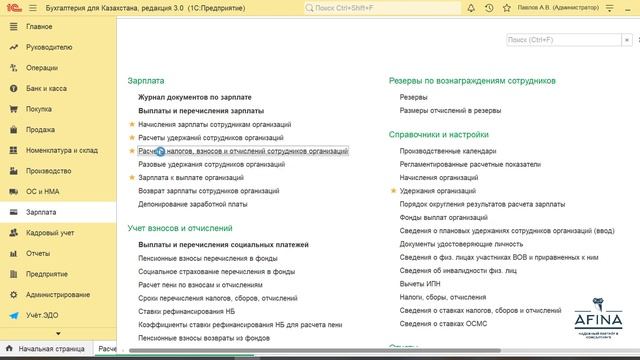Click the Покупка cart icon
Screen dimensions: 640x360
point(13,109)
